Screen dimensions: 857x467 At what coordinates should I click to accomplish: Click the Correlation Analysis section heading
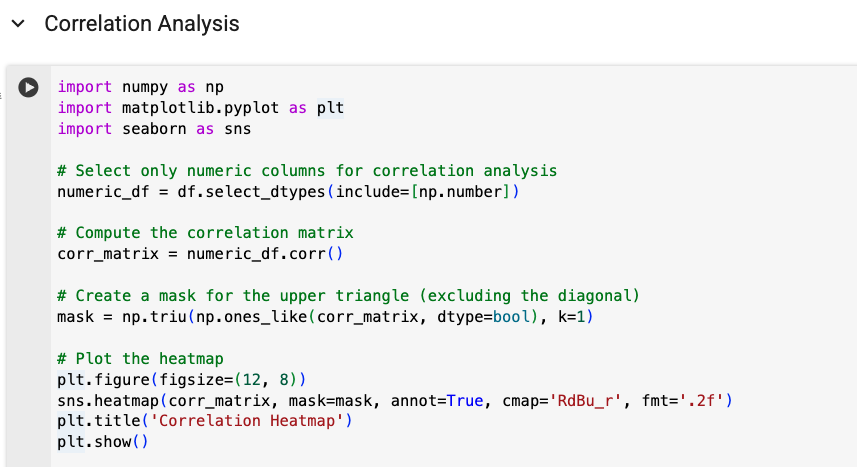point(142,23)
